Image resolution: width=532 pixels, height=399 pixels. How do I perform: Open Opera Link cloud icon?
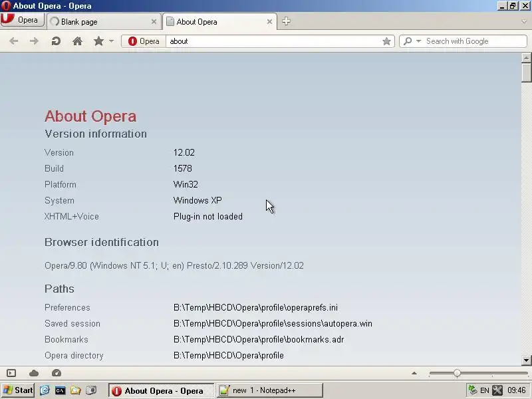tap(34, 373)
